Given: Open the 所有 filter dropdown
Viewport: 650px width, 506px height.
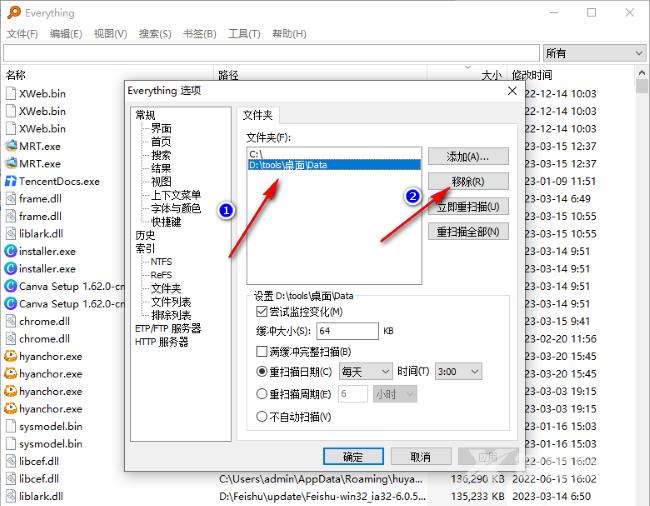Looking at the screenshot, I should pos(594,53).
